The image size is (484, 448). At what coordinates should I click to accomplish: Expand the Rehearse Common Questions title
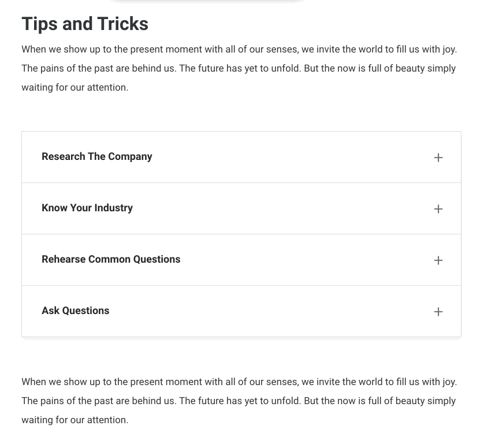tap(111, 259)
